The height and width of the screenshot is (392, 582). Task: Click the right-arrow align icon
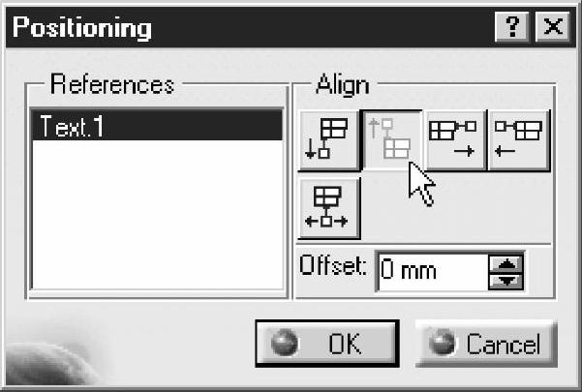tap(455, 141)
